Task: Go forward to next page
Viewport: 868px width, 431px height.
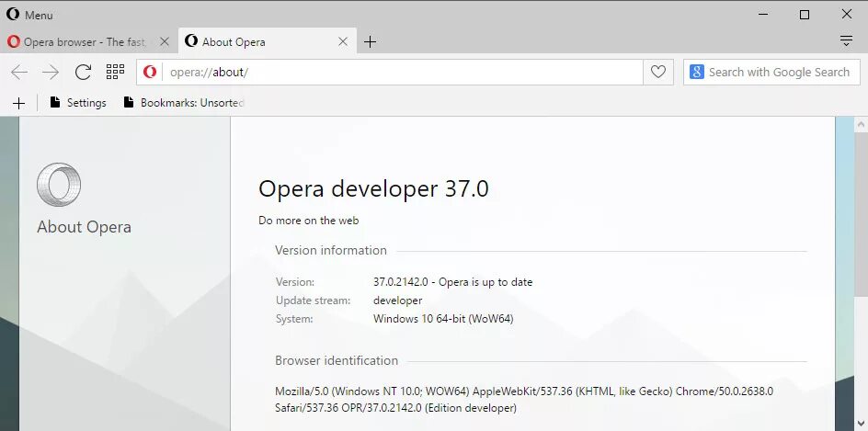Action: coord(51,72)
